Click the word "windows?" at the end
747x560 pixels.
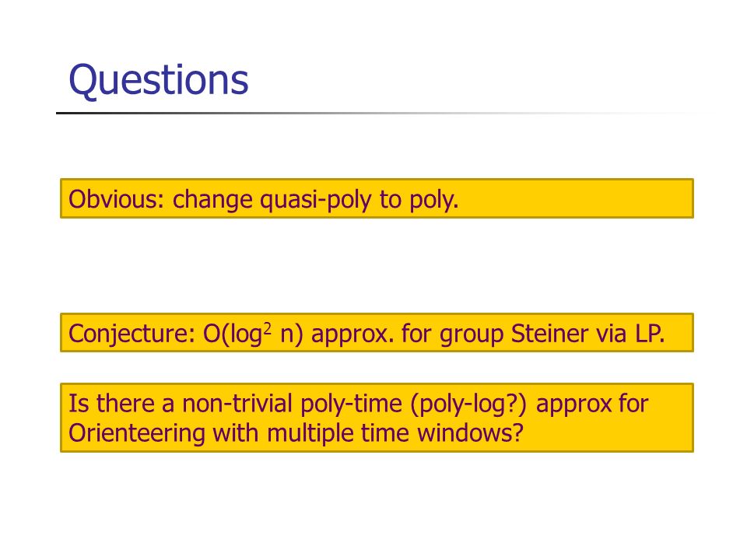click(470, 433)
